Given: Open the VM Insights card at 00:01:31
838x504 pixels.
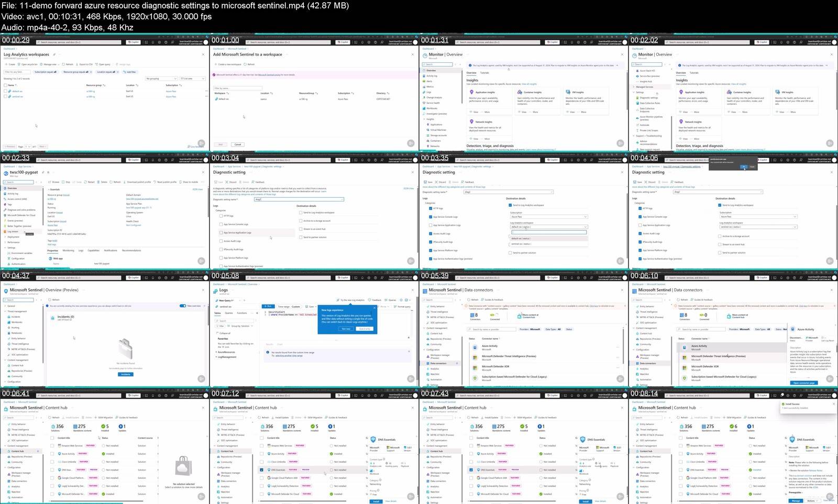Looking at the screenshot, I should click(x=585, y=102).
